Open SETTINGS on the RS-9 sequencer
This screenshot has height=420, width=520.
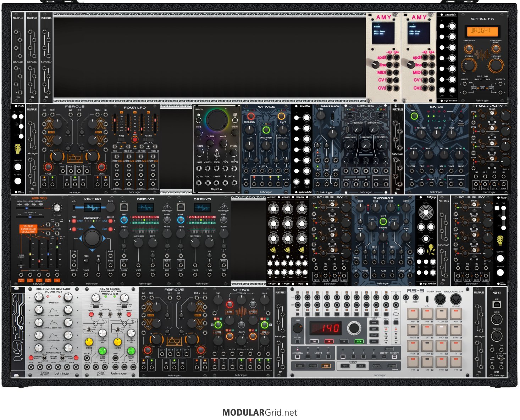[x=392, y=366]
